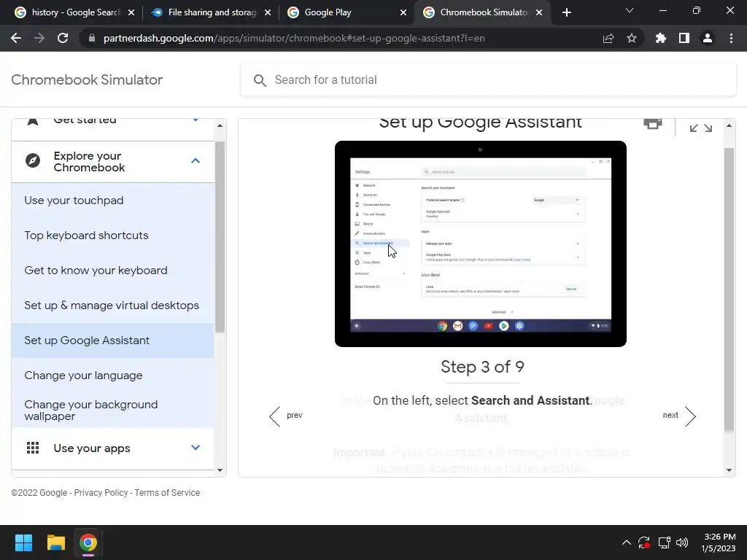
Task: Click the Chromebook Simulator title
Action: tap(87, 79)
